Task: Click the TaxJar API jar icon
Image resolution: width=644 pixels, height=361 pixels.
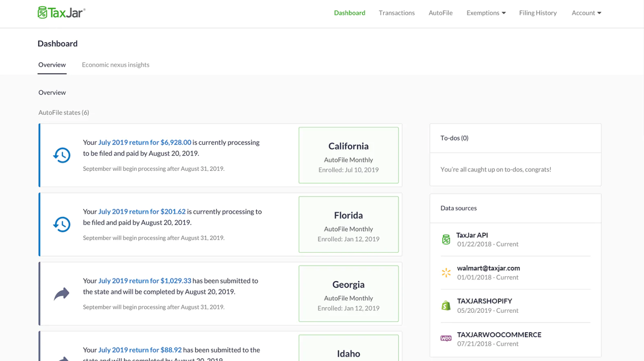Action: coord(446,239)
